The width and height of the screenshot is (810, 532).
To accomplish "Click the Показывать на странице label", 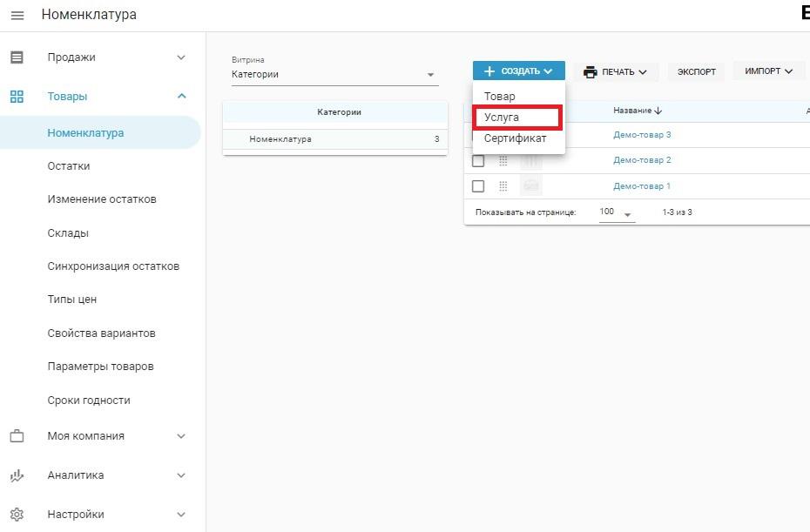I will coord(526,212).
